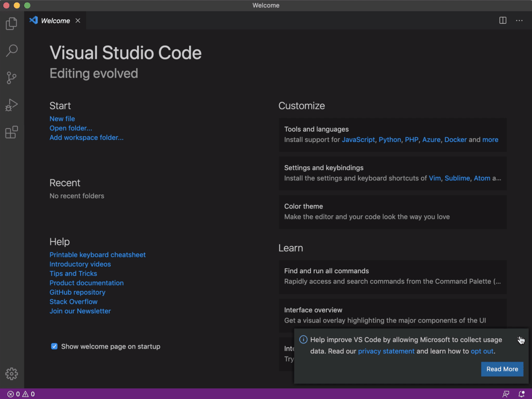Open the More Actions ellipsis menu

coord(519,20)
